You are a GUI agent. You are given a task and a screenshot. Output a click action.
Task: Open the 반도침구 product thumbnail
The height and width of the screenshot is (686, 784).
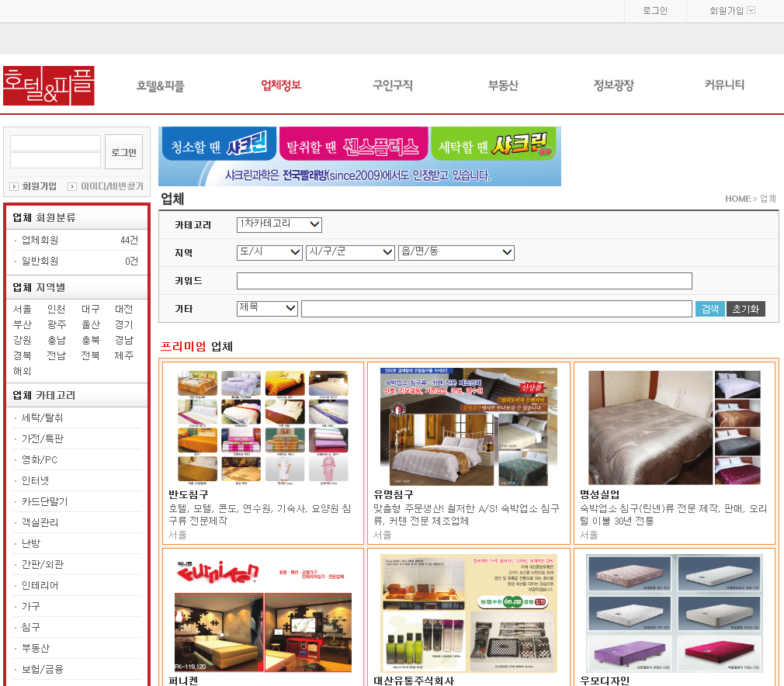(x=262, y=426)
